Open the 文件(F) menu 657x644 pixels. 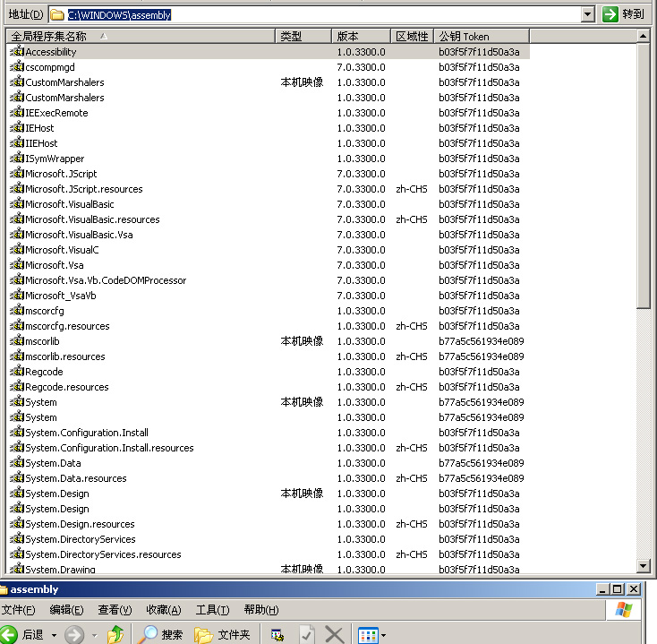(18, 610)
